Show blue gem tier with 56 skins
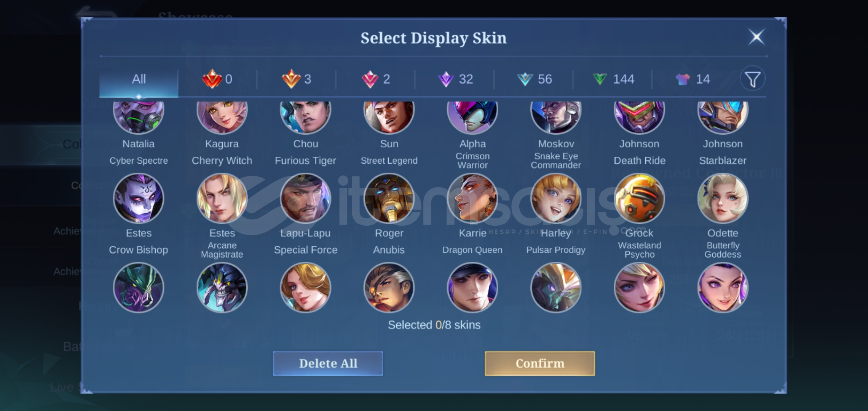868x411 pixels. pyautogui.click(x=534, y=79)
